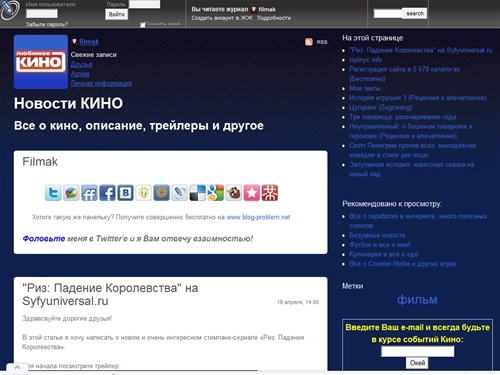Click the Mail.ru @ share icon

point(161,193)
